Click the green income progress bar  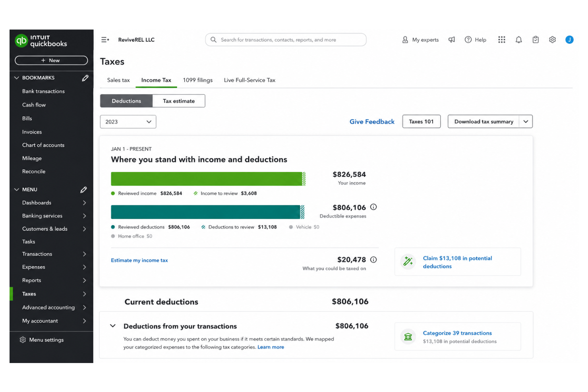pos(208,179)
